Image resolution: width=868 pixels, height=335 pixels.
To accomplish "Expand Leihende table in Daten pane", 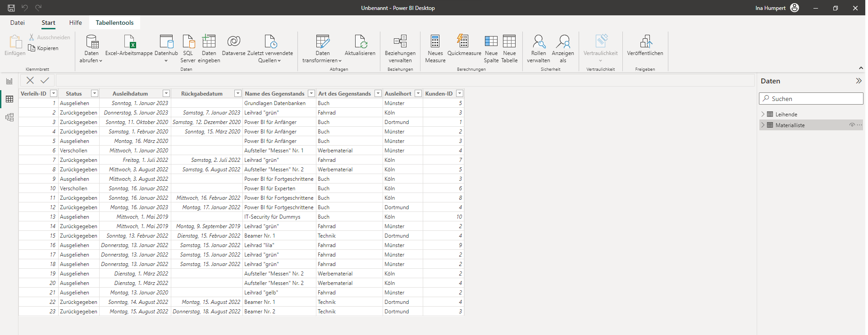I will (x=763, y=114).
